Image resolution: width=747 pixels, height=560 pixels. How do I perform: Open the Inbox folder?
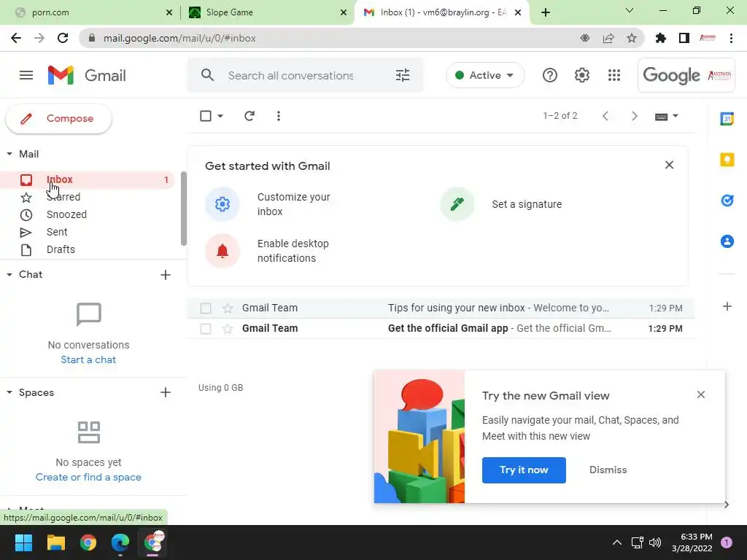[88, 179]
